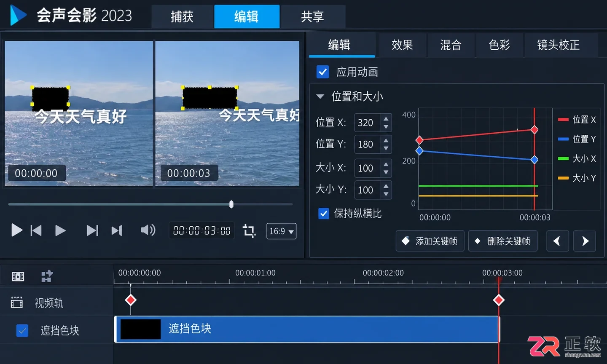The height and width of the screenshot is (364, 607).
Task: Click the step-forward icon right of the smaller play triangle
Action: (x=92, y=230)
